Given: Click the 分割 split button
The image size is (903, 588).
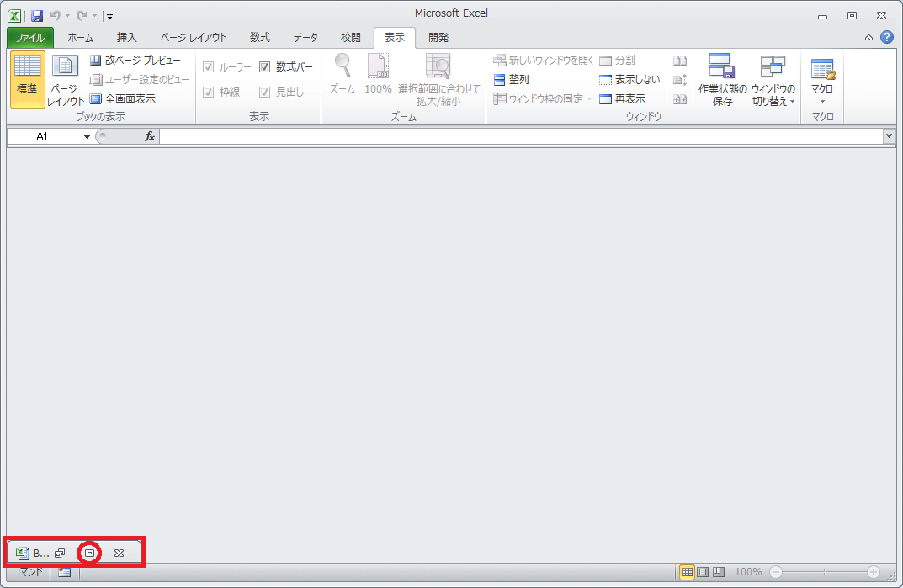Looking at the screenshot, I should (x=618, y=60).
